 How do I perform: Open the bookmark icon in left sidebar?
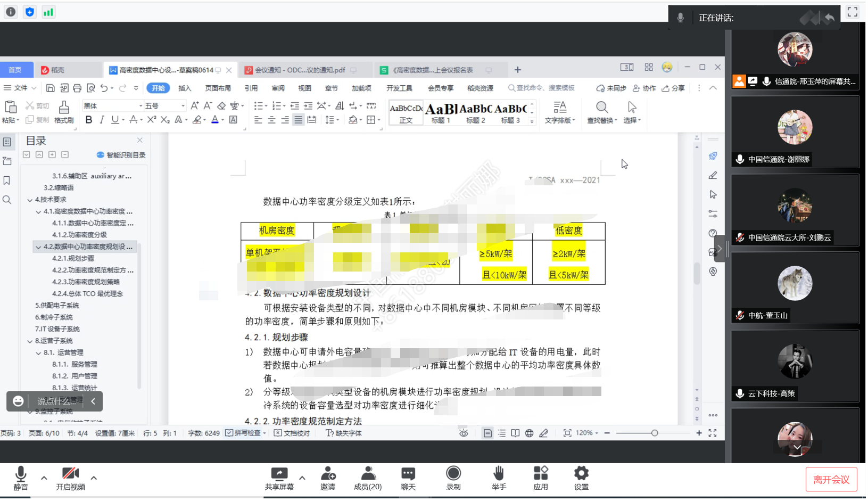7,181
